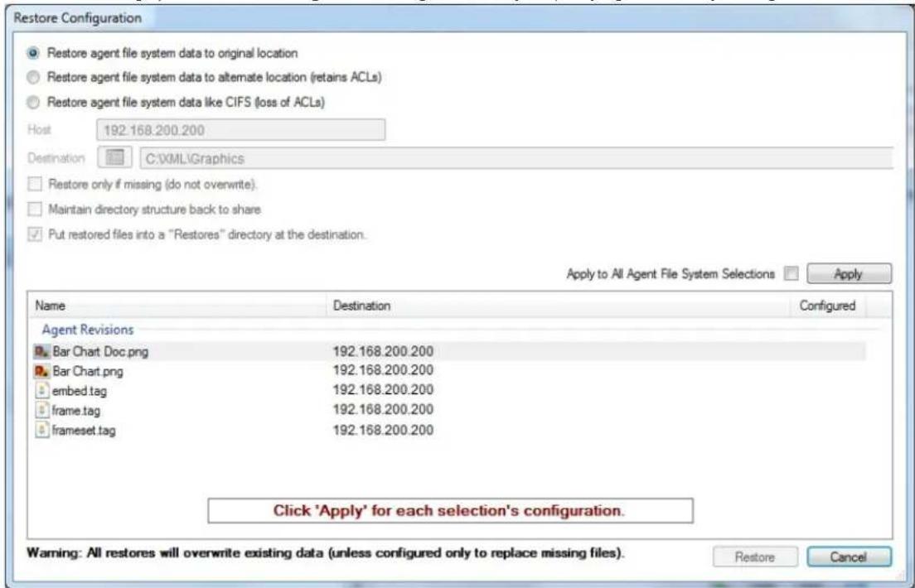Click destination IP of frameset.tag row
915x588 pixels.
(383, 430)
